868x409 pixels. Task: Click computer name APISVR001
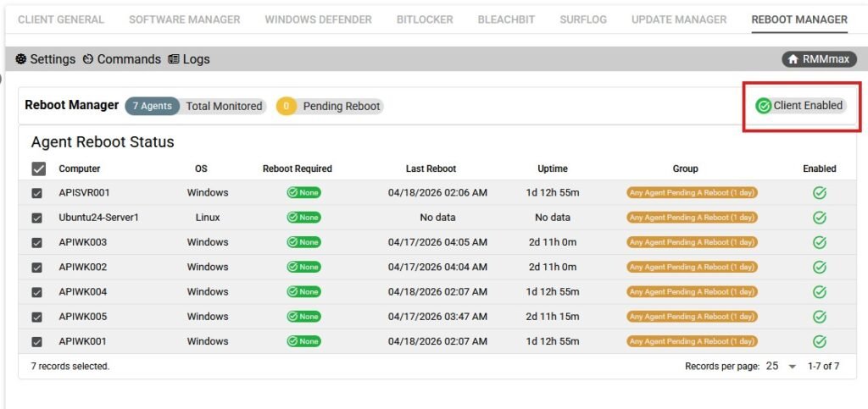84,193
